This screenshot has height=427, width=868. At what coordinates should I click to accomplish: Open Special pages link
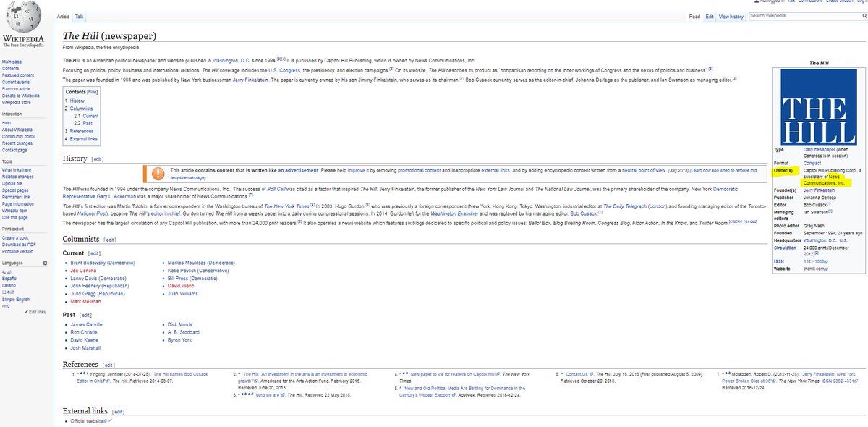click(x=15, y=190)
